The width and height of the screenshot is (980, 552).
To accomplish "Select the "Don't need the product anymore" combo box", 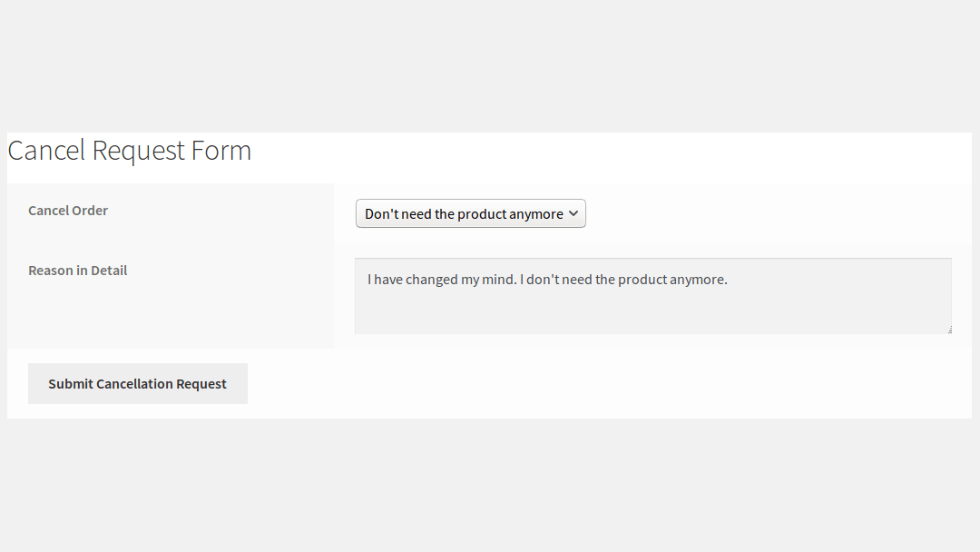I will pos(470,213).
